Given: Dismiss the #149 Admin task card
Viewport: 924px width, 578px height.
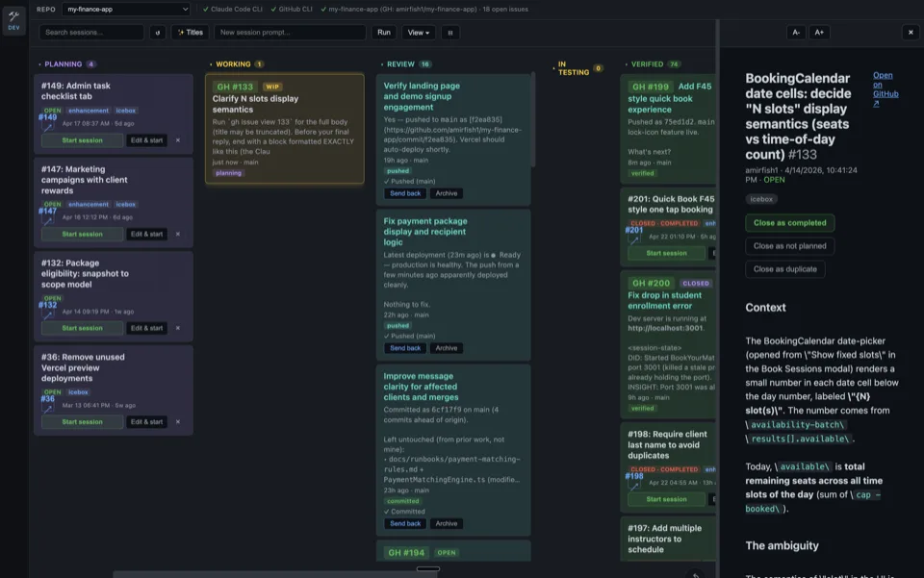Looking at the screenshot, I should tap(178, 140).
